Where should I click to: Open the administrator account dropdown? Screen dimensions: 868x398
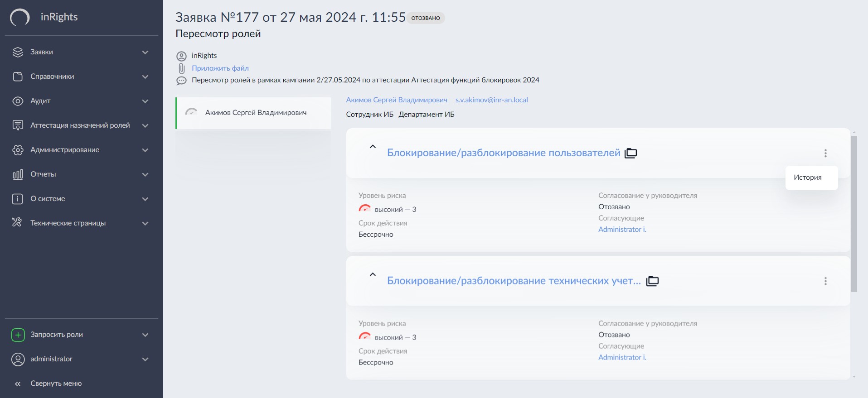pos(145,359)
